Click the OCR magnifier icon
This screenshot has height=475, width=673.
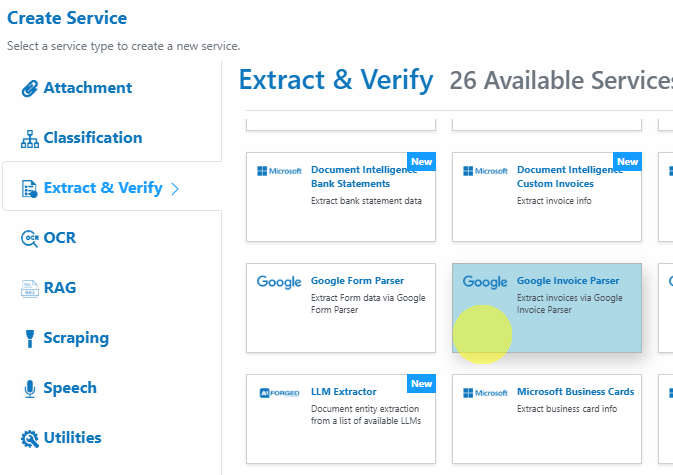(30, 239)
